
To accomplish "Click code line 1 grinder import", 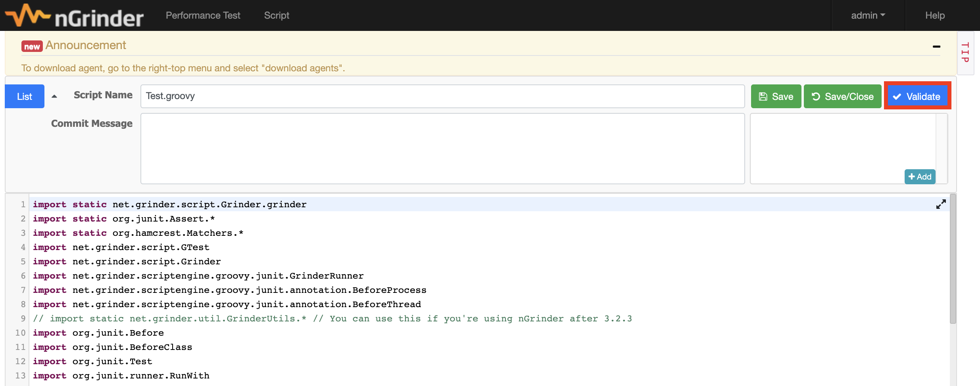I will click(x=169, y=204).
